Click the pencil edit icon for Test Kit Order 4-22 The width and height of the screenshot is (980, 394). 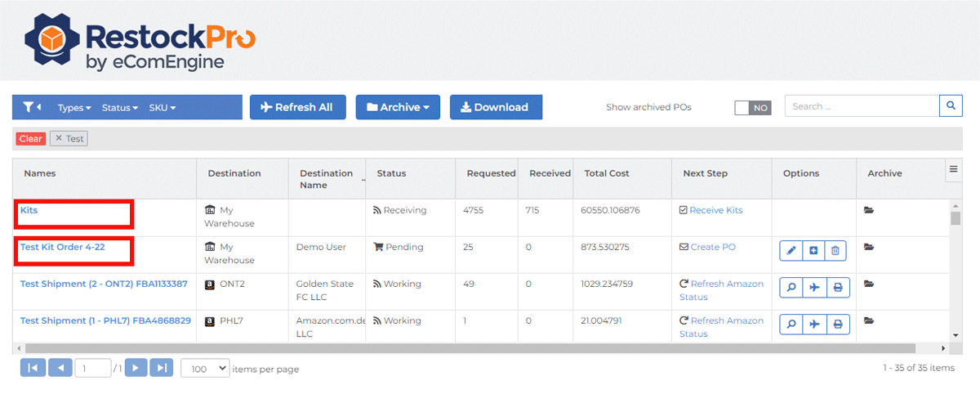[x=791, y=251]
